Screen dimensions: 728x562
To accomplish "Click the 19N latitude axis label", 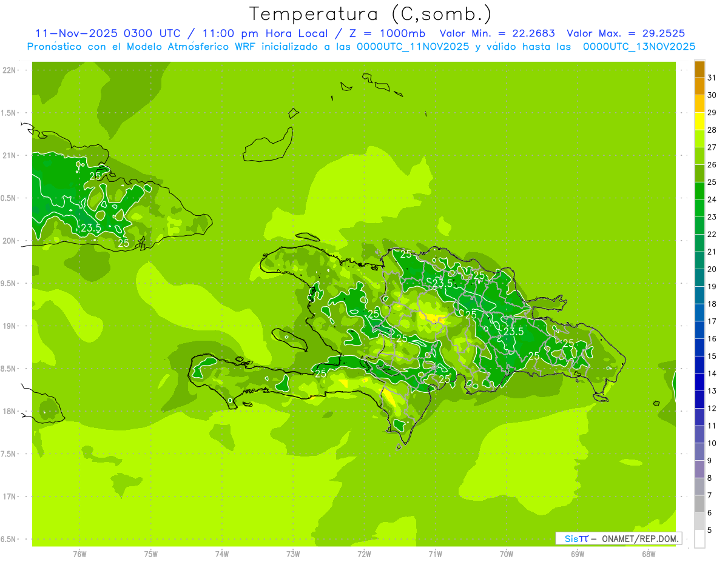I will click(x=9, y=326).
